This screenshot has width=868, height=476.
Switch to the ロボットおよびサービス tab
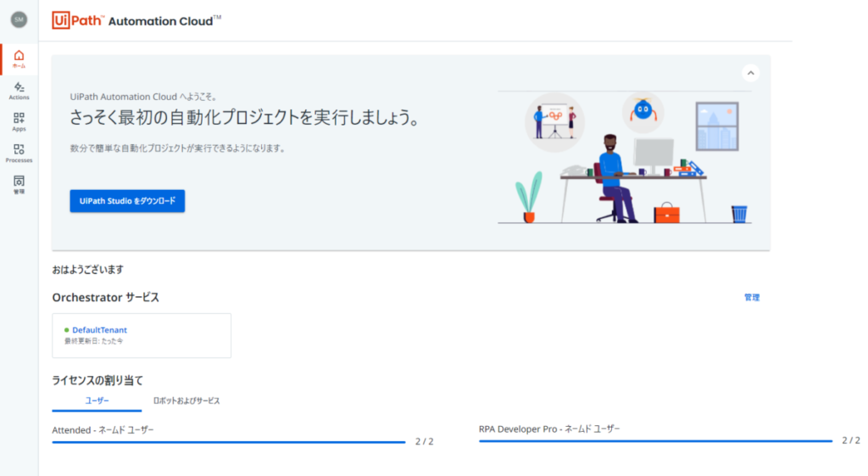186,400
